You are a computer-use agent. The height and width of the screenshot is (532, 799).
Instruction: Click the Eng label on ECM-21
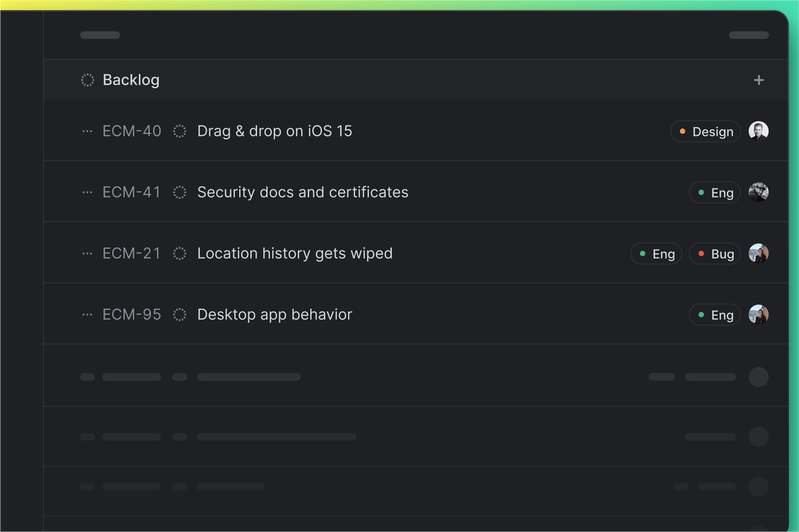pyautogui.click(x=656, y=254)
